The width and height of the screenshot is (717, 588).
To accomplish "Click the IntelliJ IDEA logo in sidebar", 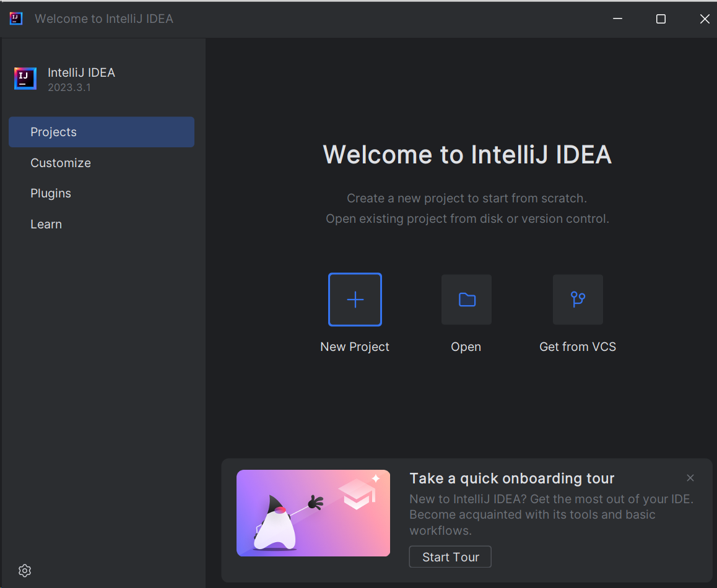I will 25,79.
